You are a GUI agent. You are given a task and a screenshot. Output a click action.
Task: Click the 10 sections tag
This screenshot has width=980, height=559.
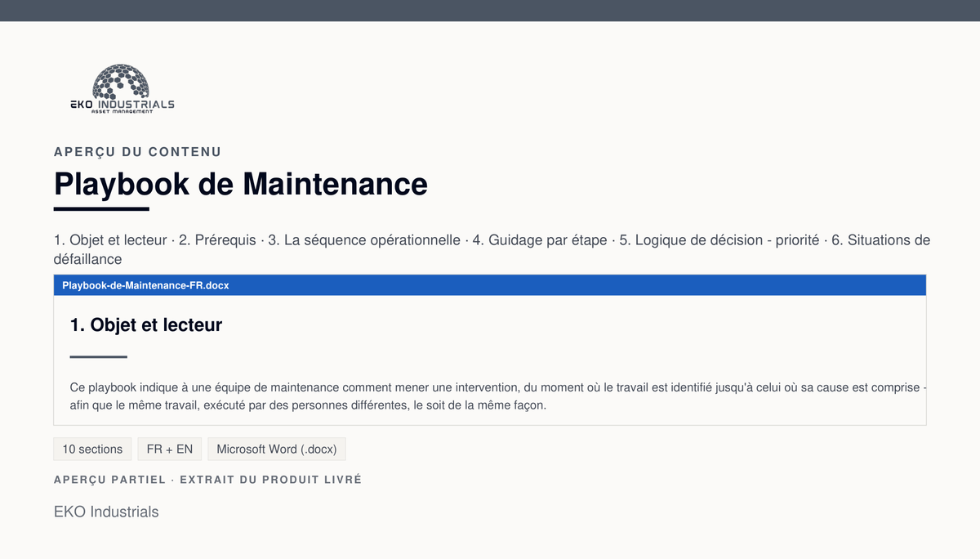[92, 449]
